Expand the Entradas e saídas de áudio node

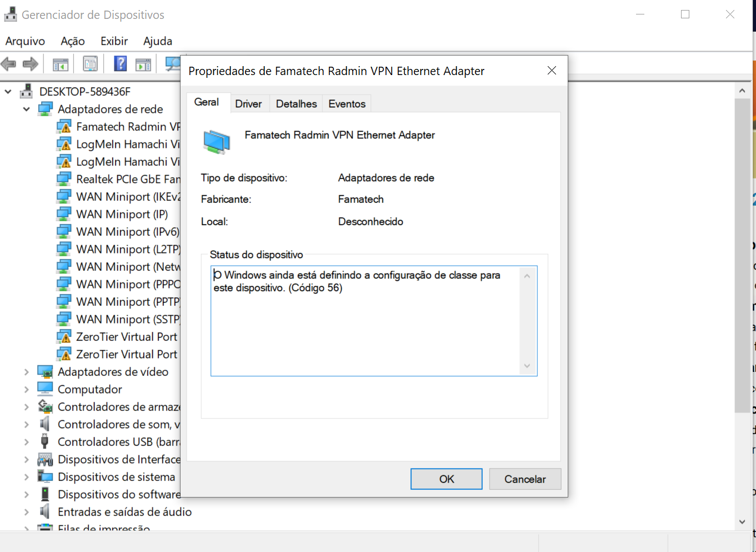26,512
